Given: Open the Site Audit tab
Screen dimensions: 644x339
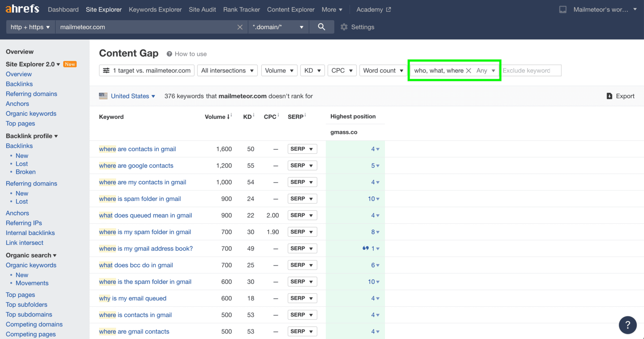Looking at the screenshot, I should pos(203,9).
